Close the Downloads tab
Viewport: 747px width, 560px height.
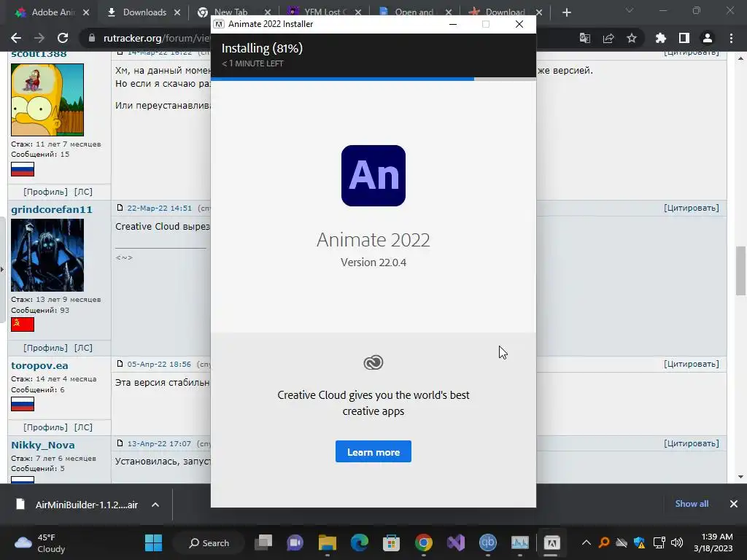pyautogui.click(x=177, y=12)
